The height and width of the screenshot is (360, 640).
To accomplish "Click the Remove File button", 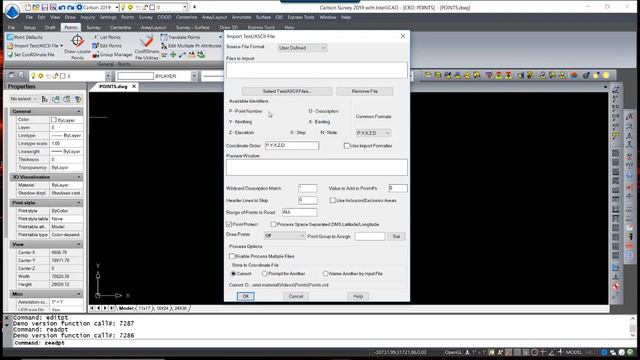I will (364, 91).
